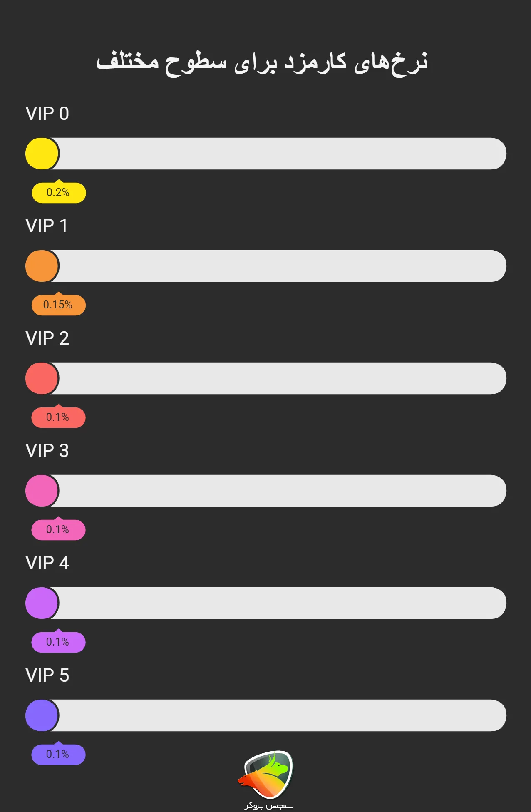Click the Persian chart title heading
Image resolution: width=531 pixels, height=812 pixels.
262,62
